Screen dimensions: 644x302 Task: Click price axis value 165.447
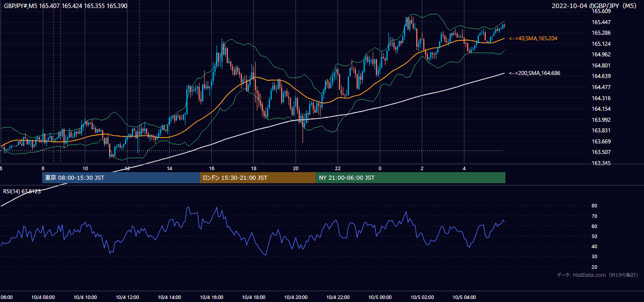601,22
